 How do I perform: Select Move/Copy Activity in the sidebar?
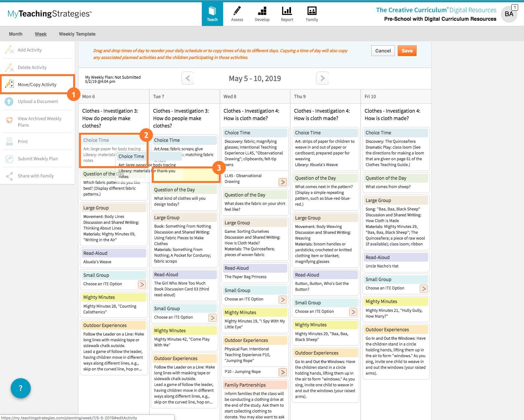(x=37, y=84)
